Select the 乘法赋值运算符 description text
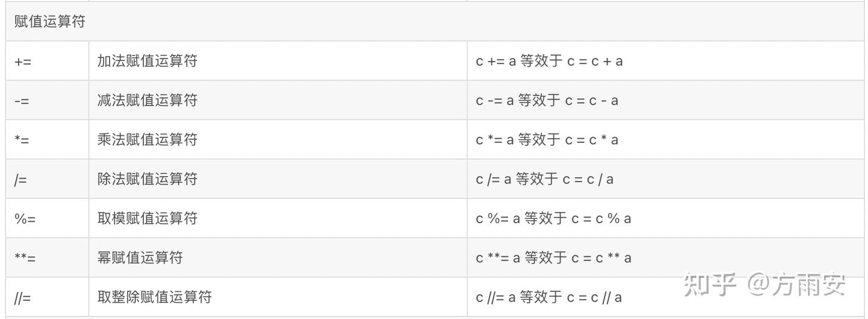 click(147, 140)
